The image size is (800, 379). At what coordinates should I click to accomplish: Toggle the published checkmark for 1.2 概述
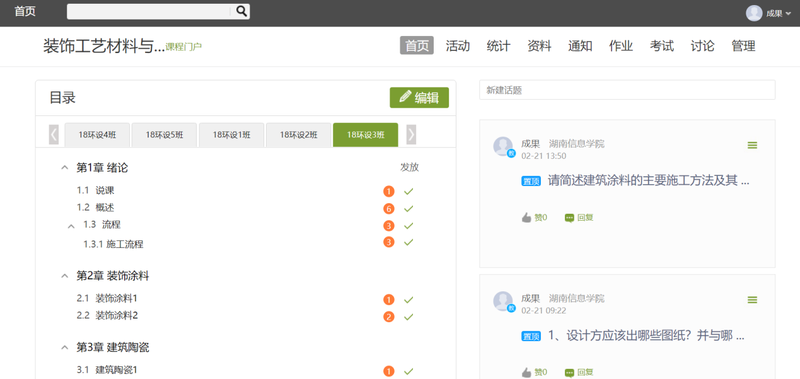pyautogui.click(x=408, y=209)
